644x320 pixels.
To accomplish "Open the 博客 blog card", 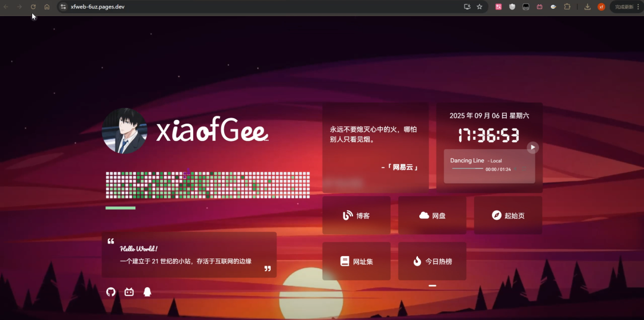I will click(x=357, y=216).
